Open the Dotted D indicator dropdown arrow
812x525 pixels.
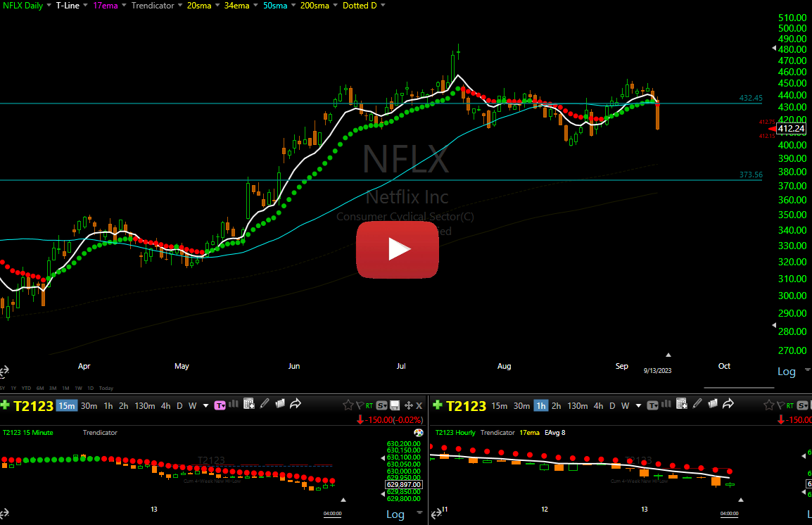click(x=383, y=5)
